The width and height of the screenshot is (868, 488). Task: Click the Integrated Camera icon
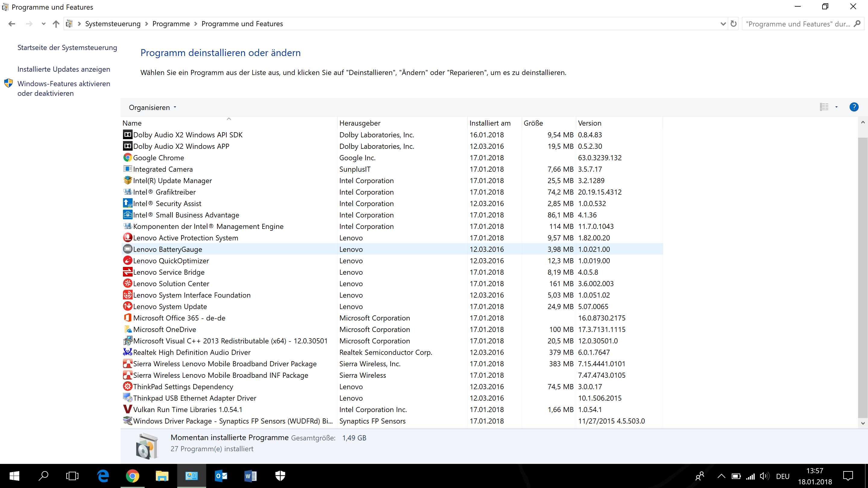tap(127, 169)
